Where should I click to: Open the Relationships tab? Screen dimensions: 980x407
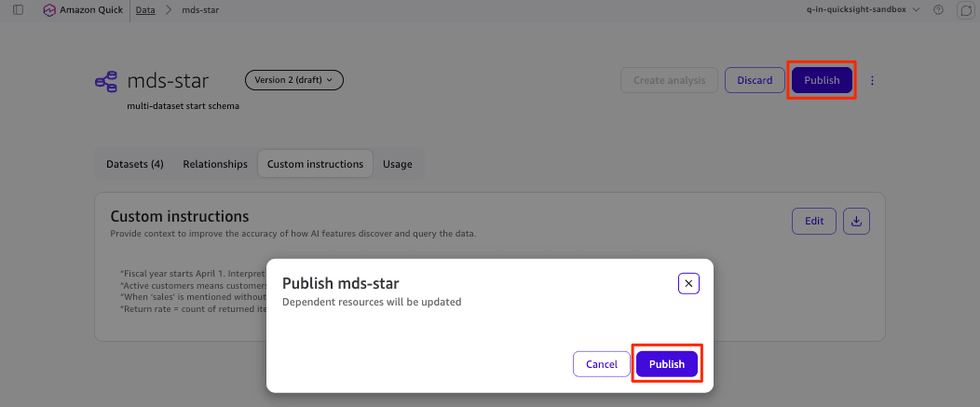[215, 164]
